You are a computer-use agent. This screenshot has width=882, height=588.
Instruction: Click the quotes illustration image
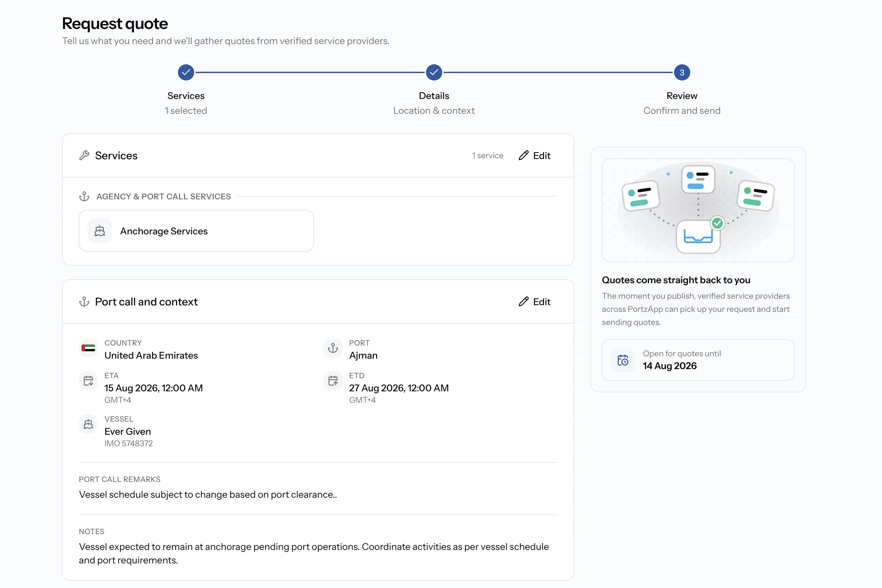coord(698,210)
